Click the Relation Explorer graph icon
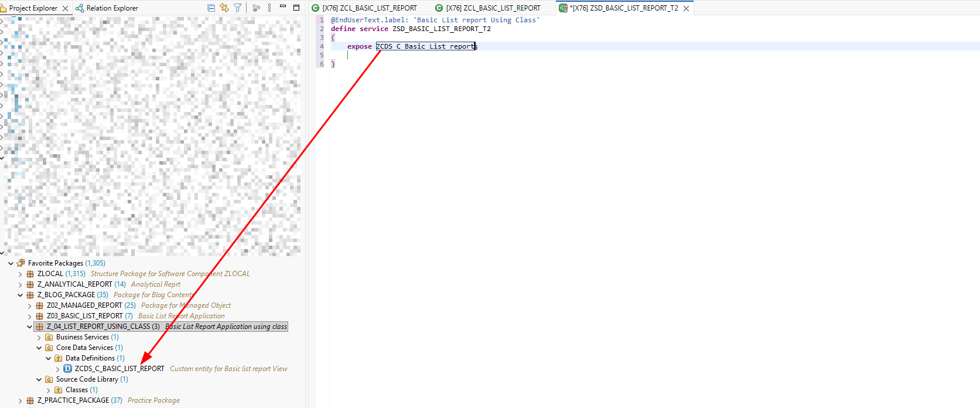Screen dimensions: 980x408 [x=80, y=8]
